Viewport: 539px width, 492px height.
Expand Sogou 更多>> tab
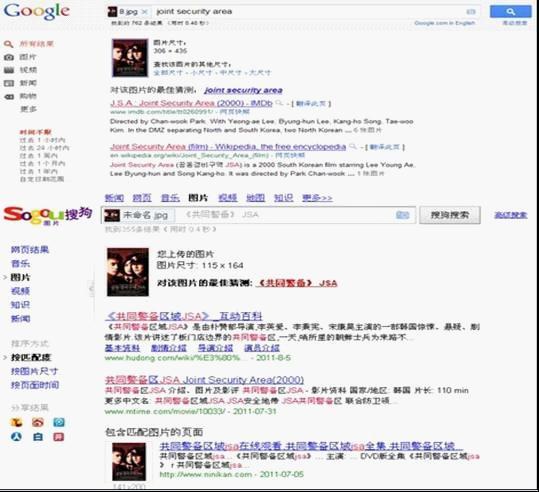[317, 198]
